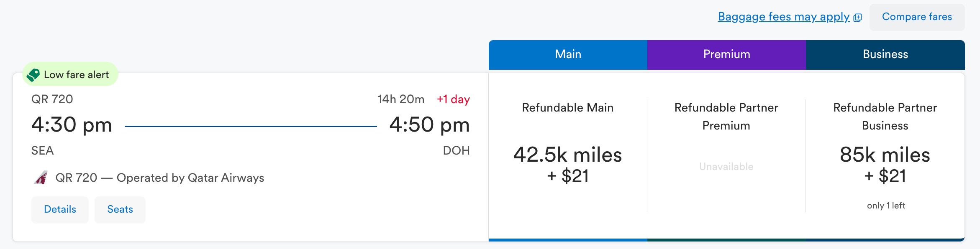Click the 4:50 pm arrival time
This screenshot has width=980, height=249.
tap(429, 124)
